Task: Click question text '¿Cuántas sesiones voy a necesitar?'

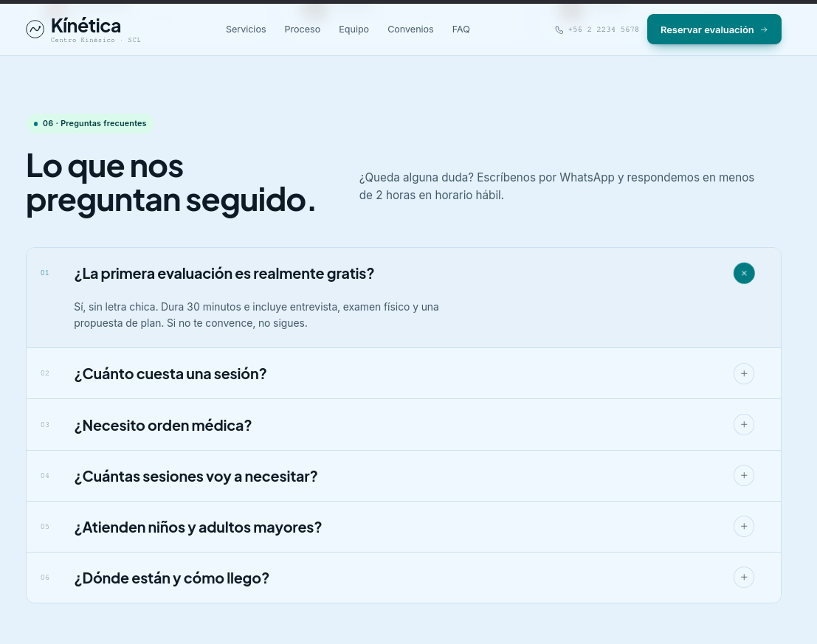Action: [x=196, y=477]
